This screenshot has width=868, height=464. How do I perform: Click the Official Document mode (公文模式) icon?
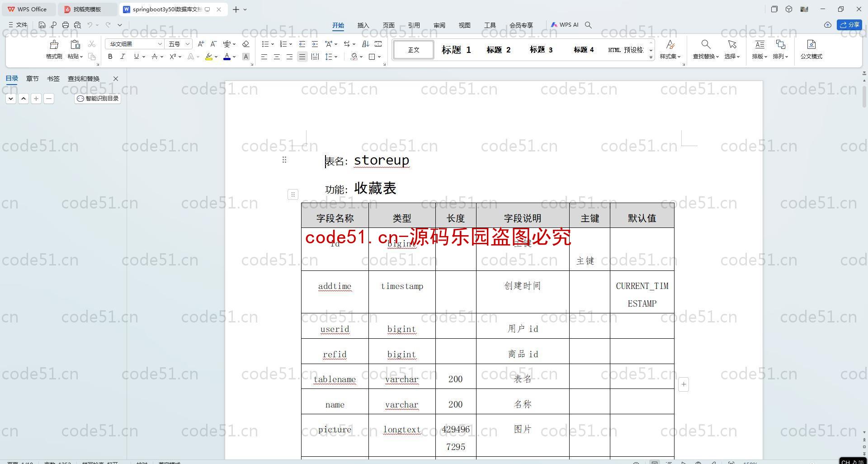(811, 44)
